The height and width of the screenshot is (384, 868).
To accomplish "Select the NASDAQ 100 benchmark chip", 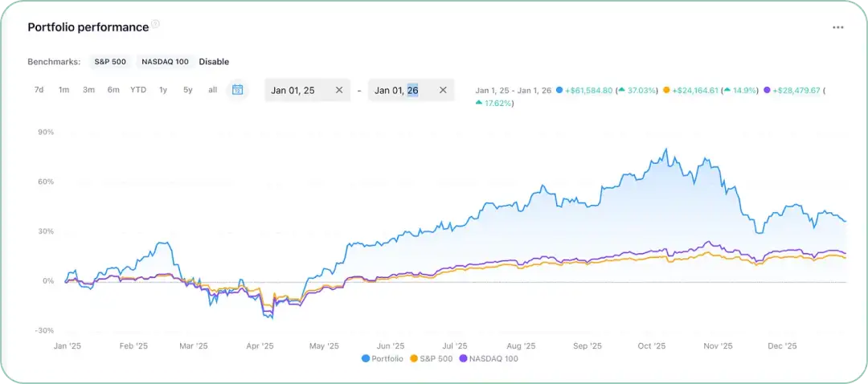I will pos(163,62).
